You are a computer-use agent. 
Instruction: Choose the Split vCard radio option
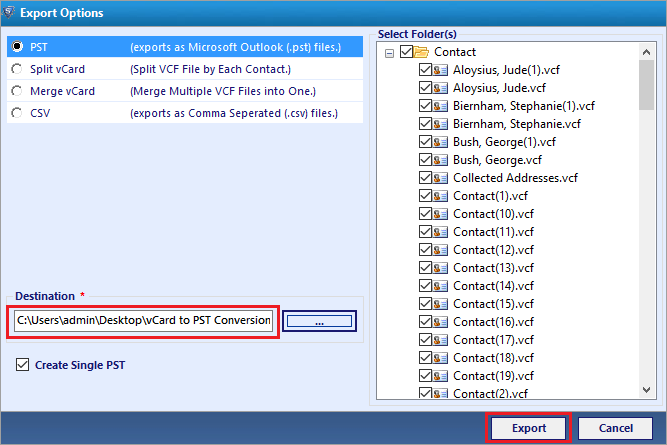[x=17, y=69]
